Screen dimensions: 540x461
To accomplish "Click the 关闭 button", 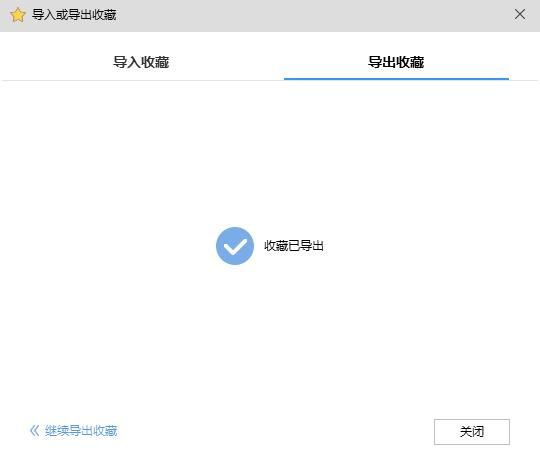I will [472, 432].
